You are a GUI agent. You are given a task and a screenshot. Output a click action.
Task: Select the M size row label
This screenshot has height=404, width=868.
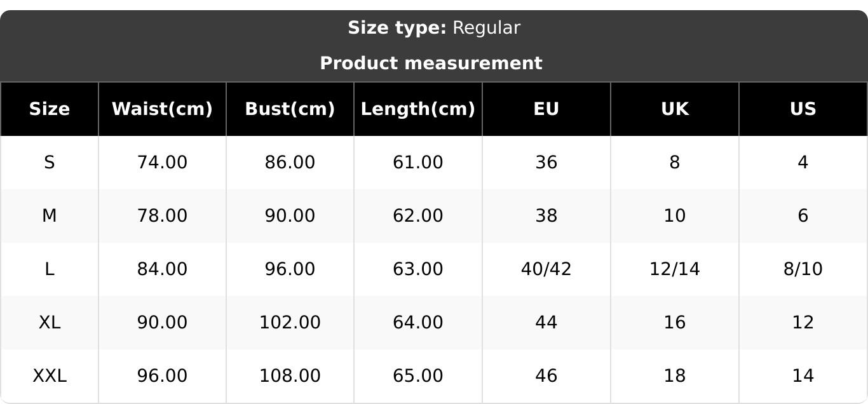[x=50, y=216]
